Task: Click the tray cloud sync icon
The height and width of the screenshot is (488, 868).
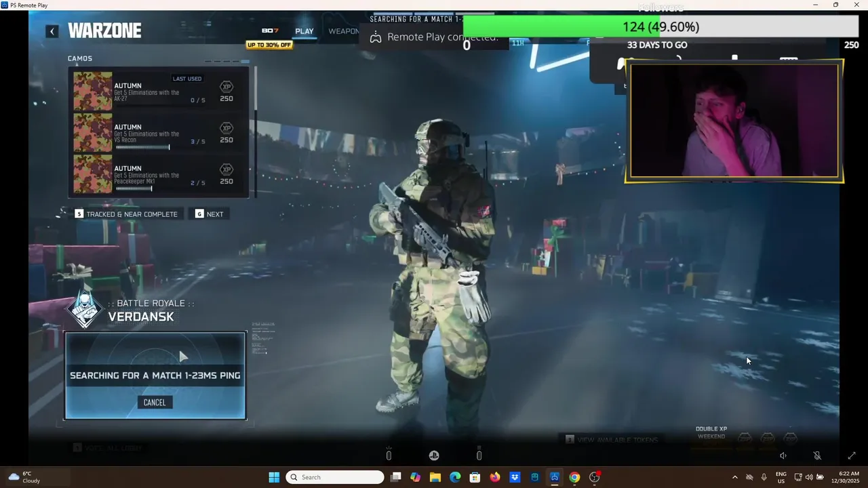Action: pos(749,477)
